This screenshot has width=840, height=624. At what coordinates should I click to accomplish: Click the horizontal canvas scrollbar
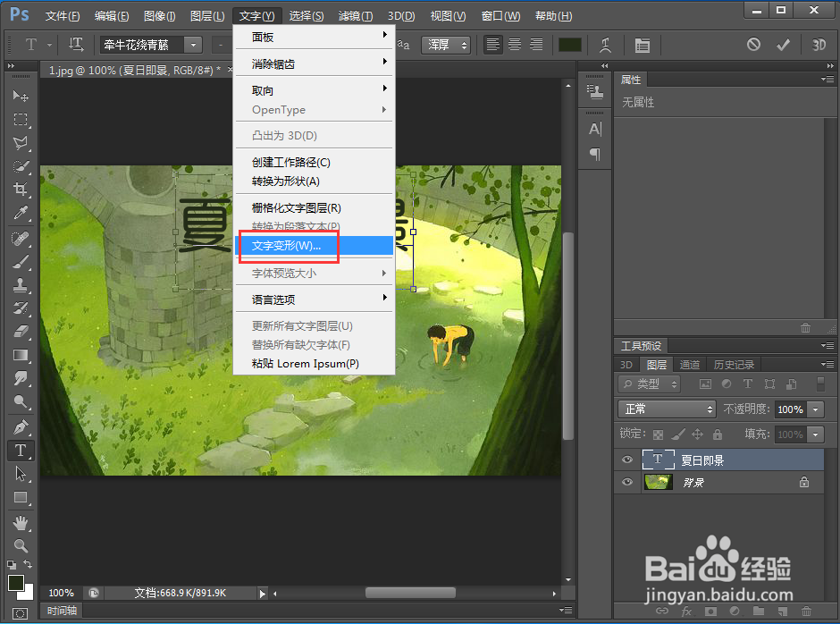410,593
